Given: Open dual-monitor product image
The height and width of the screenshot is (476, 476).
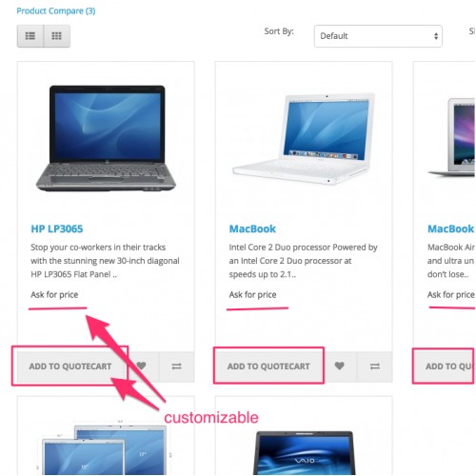Looking at the screenshot, I should (105, 449).
